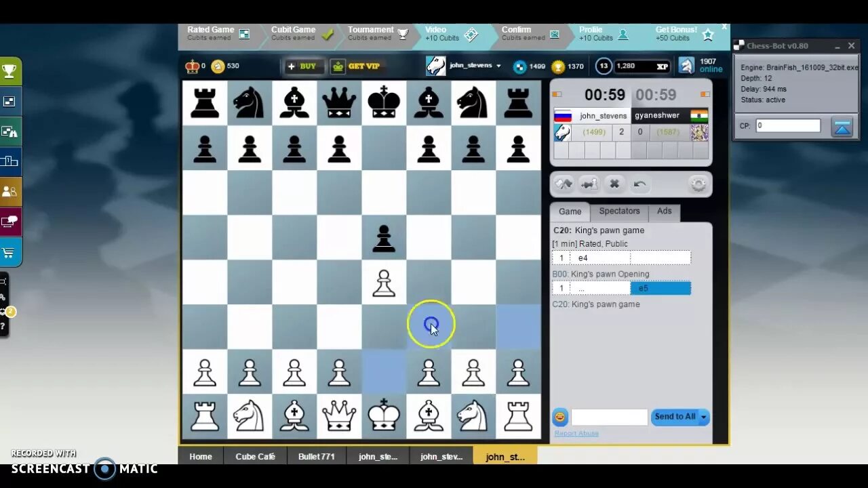Open the highlighted orange john_st... bottom tab
The image size is (868, 488).
[505, 456]
